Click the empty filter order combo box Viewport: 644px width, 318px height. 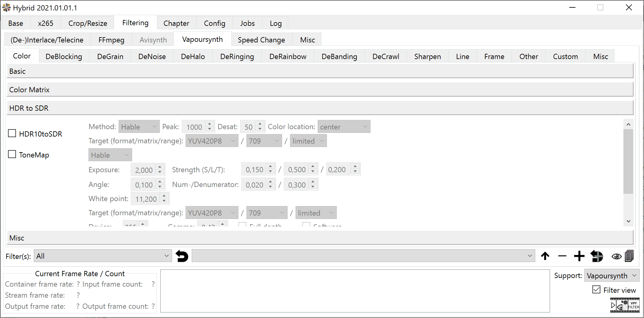(x=363, y=256)
